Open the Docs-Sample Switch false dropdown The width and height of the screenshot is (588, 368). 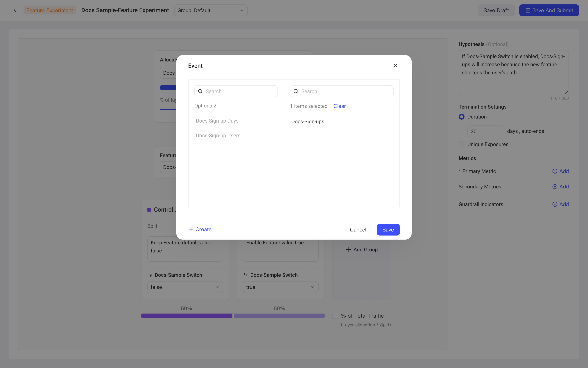pos(185,287)
